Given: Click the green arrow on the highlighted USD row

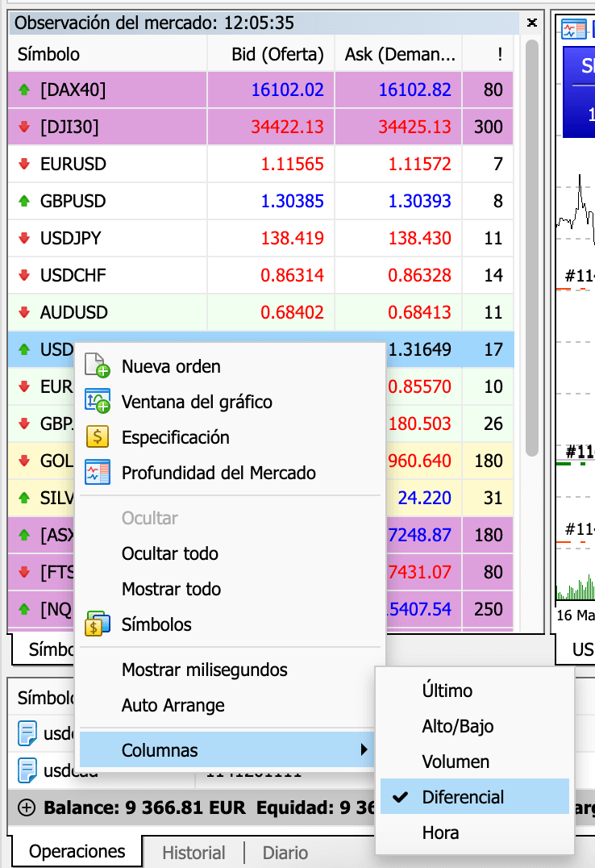Looking at the screenshot, I should point(24,349).
